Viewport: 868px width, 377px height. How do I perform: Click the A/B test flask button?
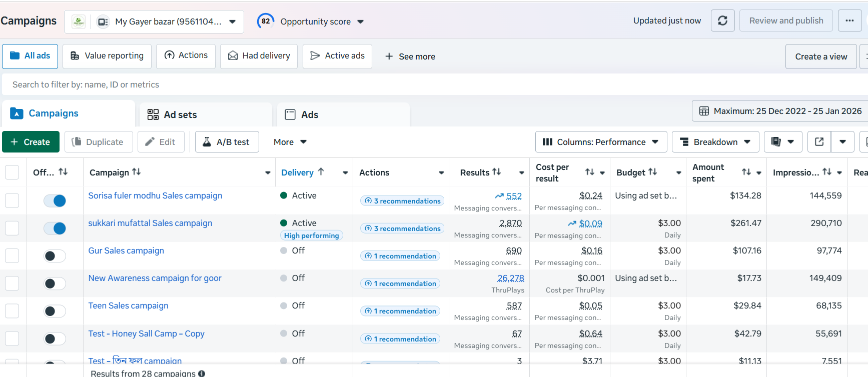pyautogui.click(x=227, y=142)
